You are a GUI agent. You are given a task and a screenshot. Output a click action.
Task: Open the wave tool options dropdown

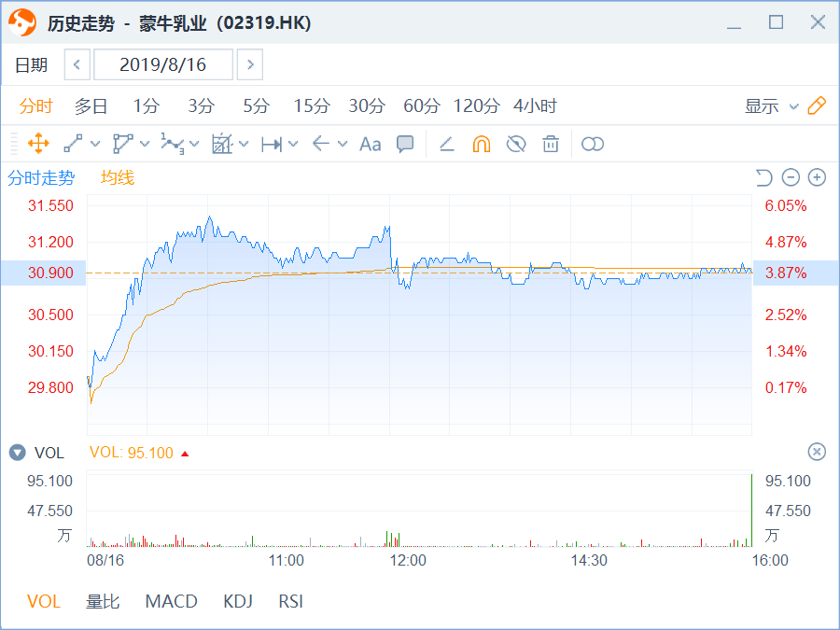pyautogui.click(x=194, y=144)
